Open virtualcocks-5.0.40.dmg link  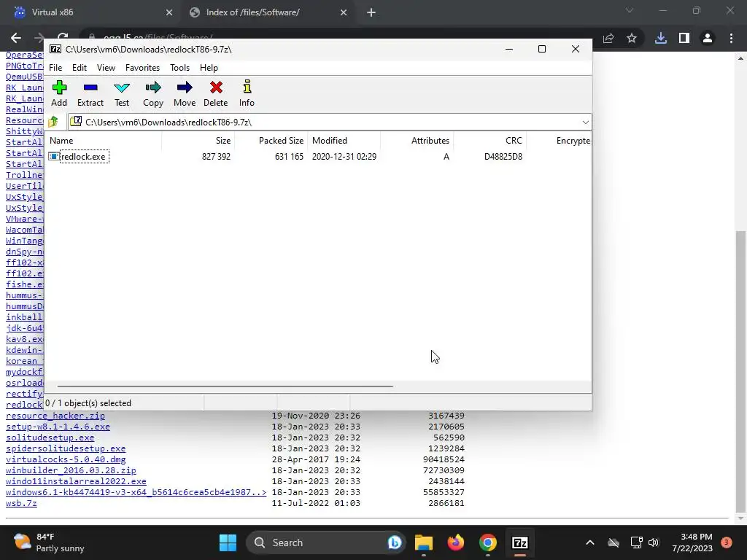(66, 459)
